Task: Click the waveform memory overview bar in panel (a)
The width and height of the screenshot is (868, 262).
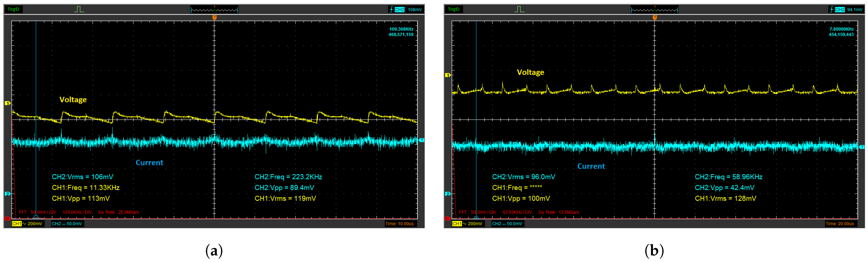Action: coord(214,10)
